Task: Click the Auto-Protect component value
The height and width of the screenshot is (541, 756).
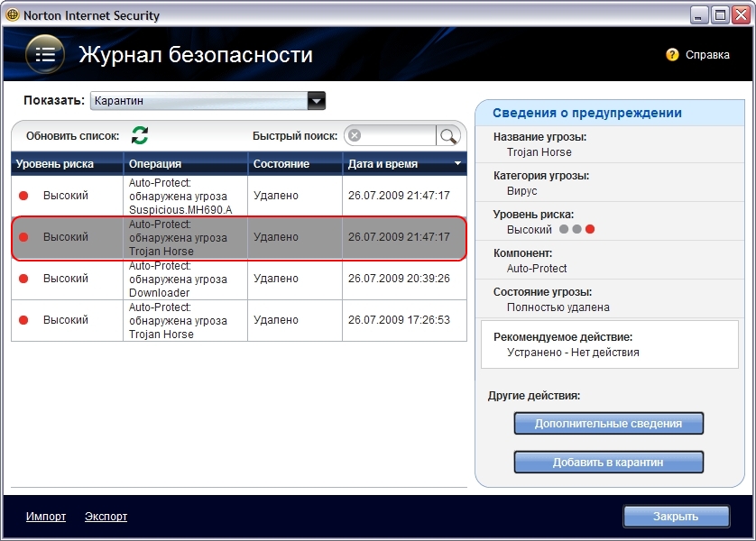Action: (537, 269)
